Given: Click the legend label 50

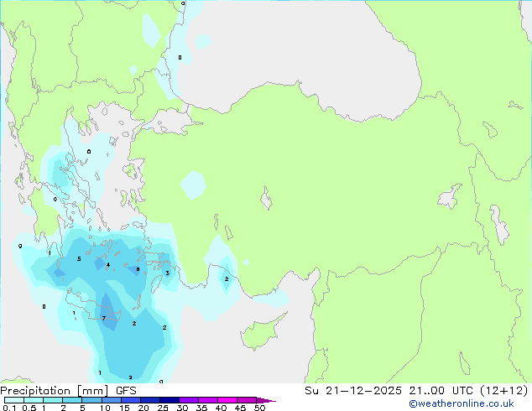Looking at the screenshot, I should 259,408.
